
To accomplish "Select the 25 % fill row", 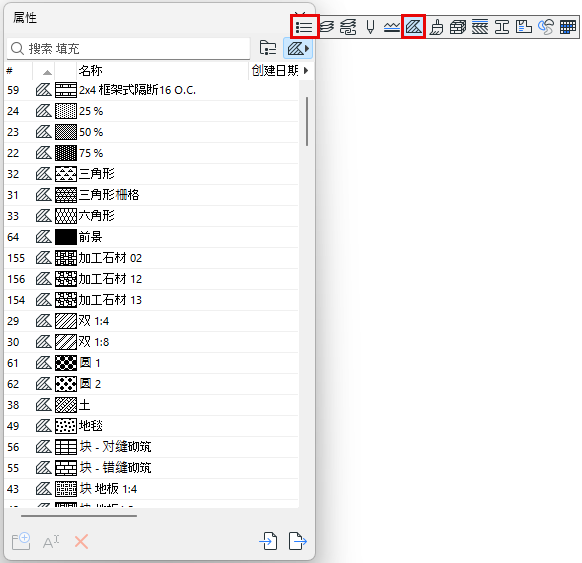I will [151, 111].
